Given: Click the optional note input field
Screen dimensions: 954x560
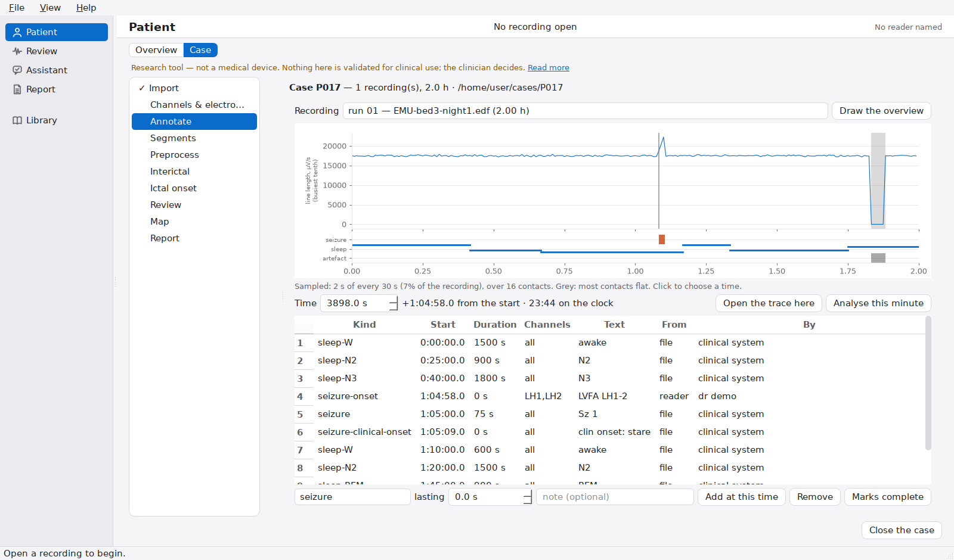Looking at the screenshot, I should click(x=615, y=497).
